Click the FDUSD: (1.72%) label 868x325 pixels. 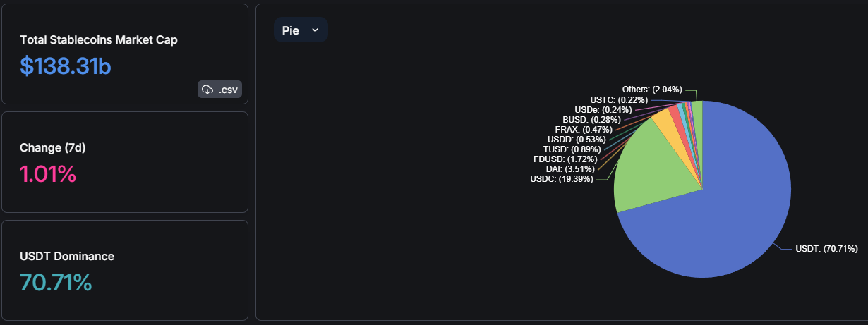[565, 159]
